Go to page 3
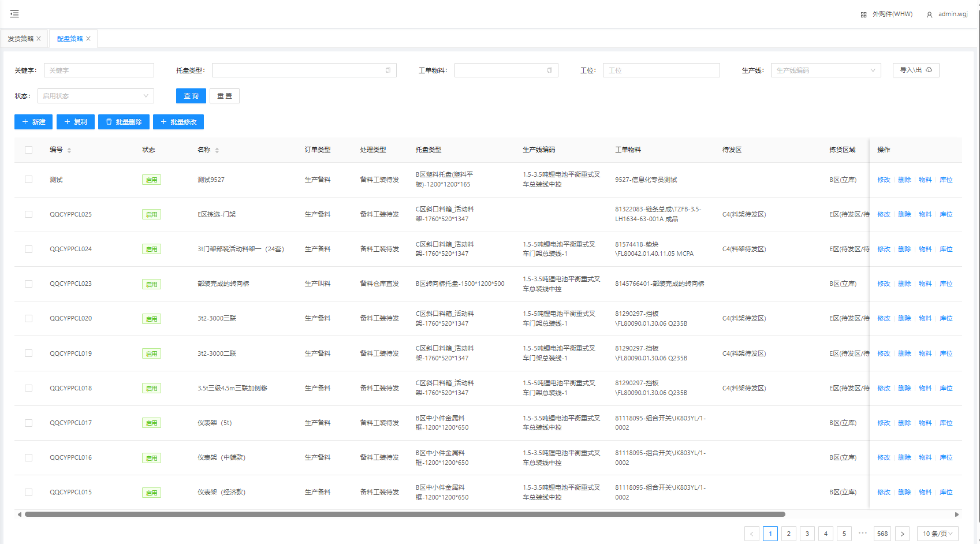The height and width of the screenshot is (544, 980). [807, 534]
